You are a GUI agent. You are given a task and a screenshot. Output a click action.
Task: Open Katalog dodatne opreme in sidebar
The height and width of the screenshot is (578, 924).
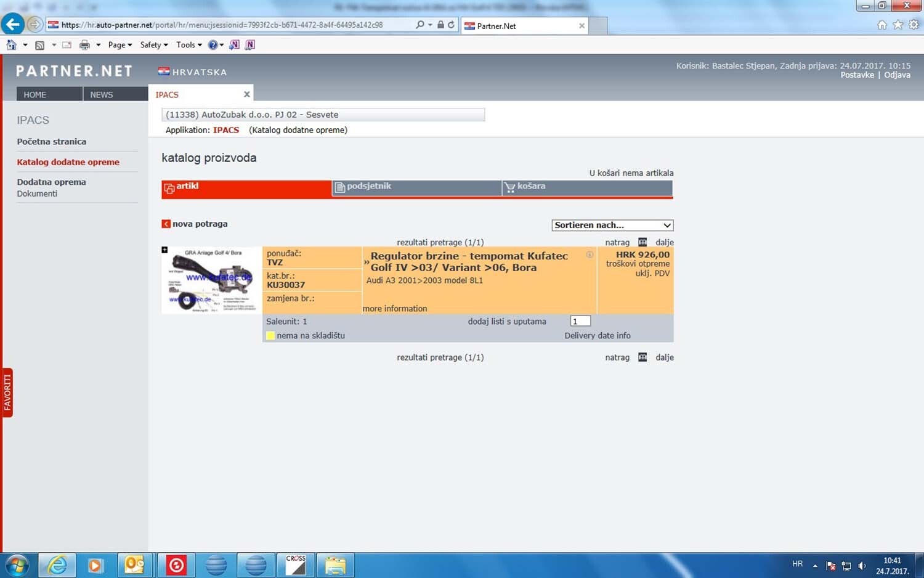(x=68, y=162)
